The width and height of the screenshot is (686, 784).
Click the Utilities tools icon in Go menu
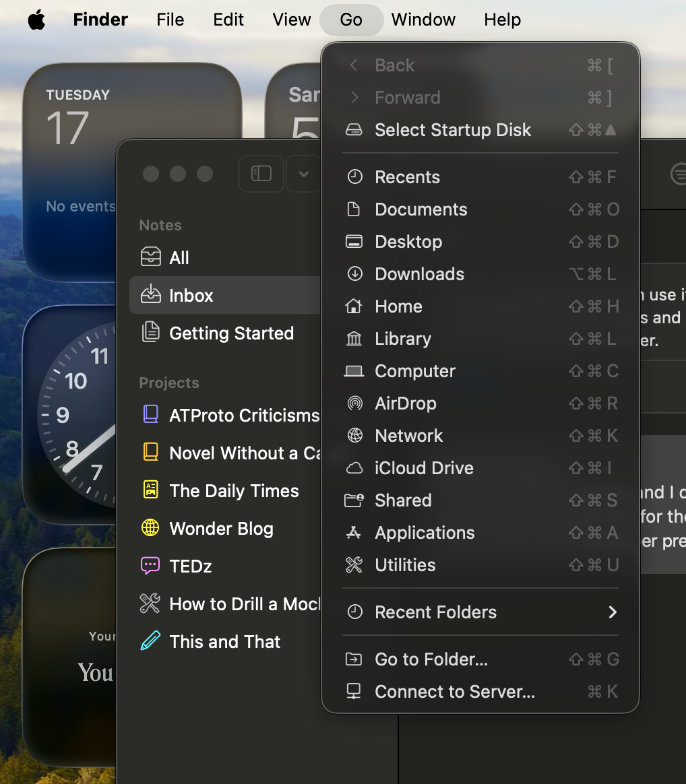coord(354,565)
